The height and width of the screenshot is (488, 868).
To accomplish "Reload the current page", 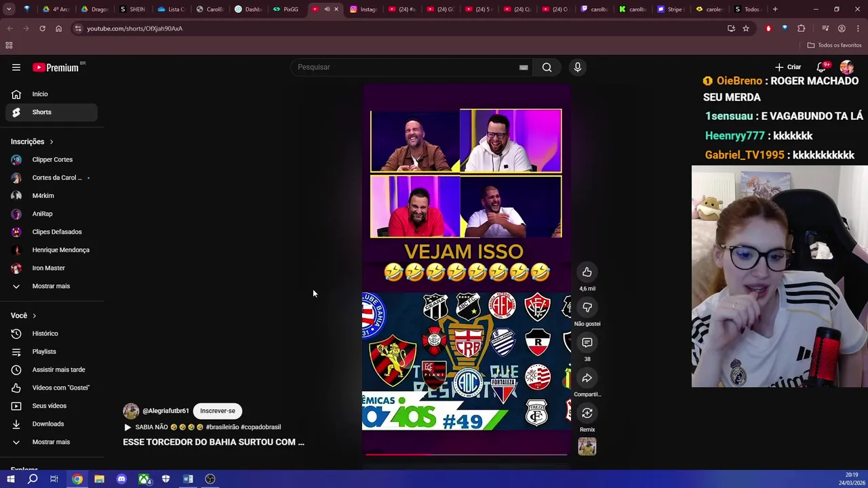I will click(x=42, y=28).
